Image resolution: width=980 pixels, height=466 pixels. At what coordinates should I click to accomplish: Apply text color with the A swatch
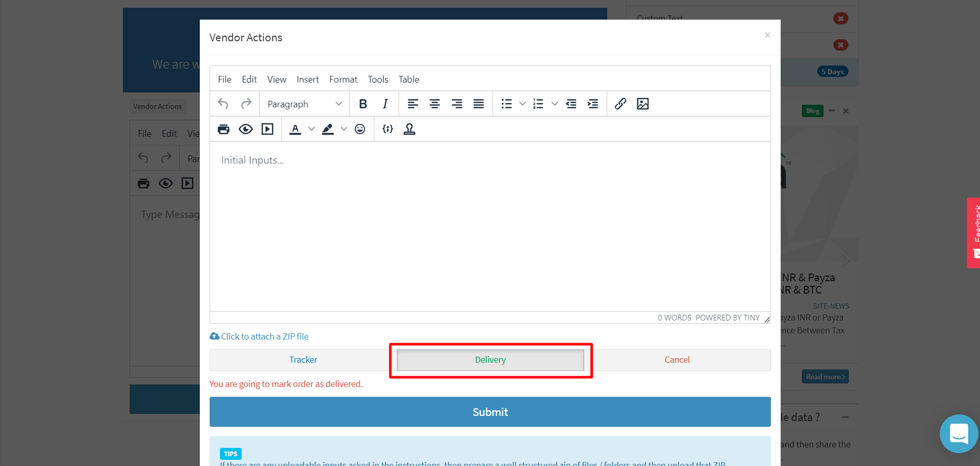click(x=295, y=129)
